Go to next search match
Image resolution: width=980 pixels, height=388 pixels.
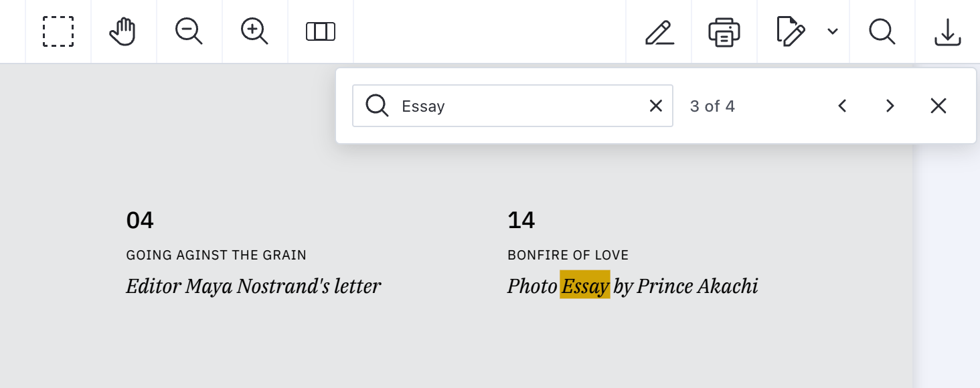890,106
